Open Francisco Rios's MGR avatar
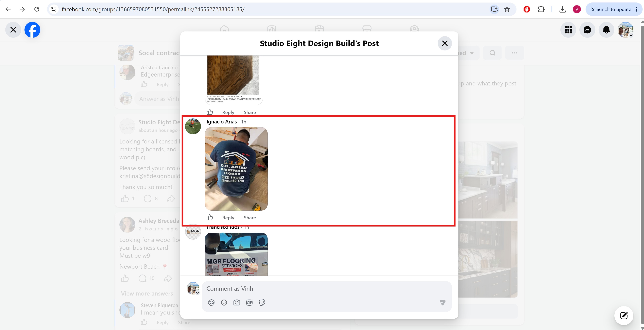The height and width of the screenshot is (330, 644). [x=193, y=231]
